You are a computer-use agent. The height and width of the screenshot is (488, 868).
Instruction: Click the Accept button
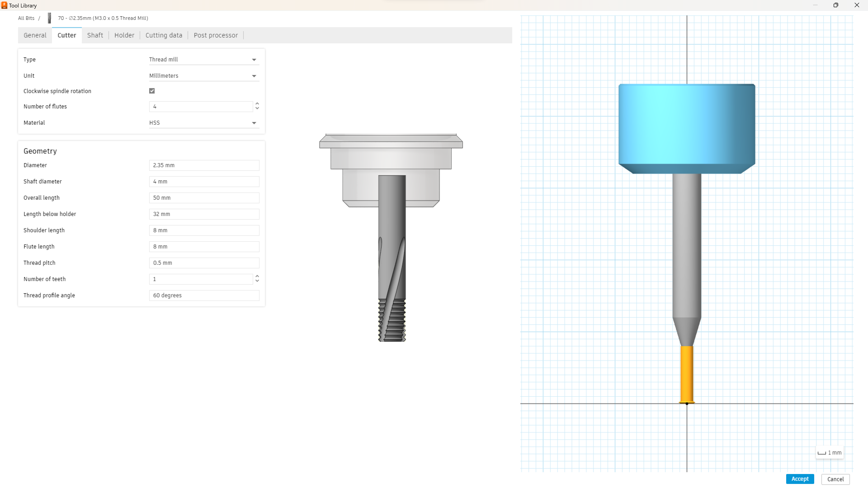(800, 479)
